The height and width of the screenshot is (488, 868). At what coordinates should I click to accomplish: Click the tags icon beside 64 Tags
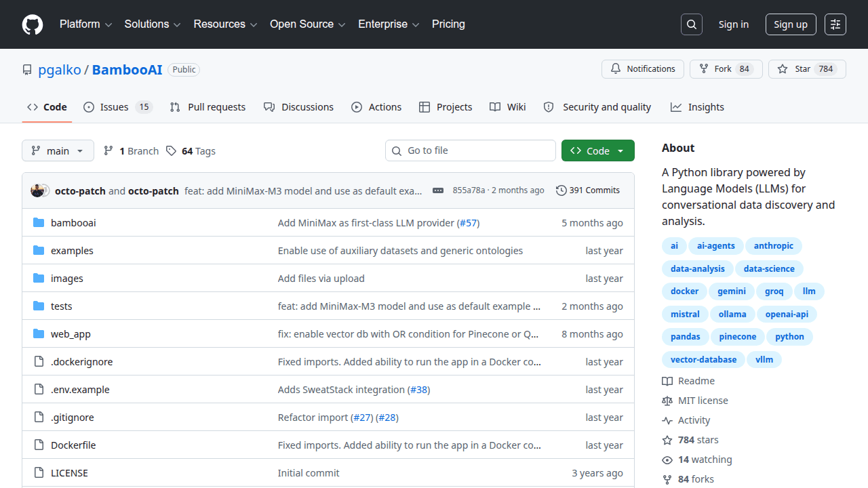[x=172, y=150]
